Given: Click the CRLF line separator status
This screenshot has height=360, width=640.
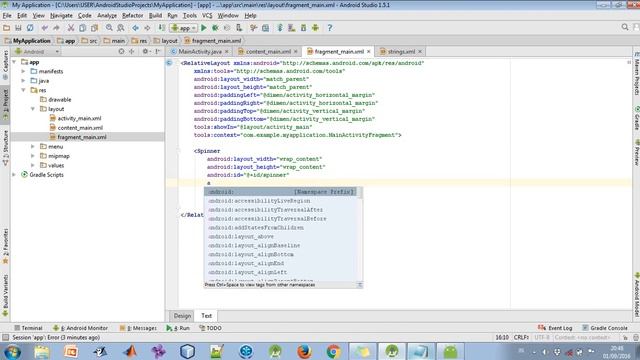Looking at the screenshot, I should tap(521, 338).
